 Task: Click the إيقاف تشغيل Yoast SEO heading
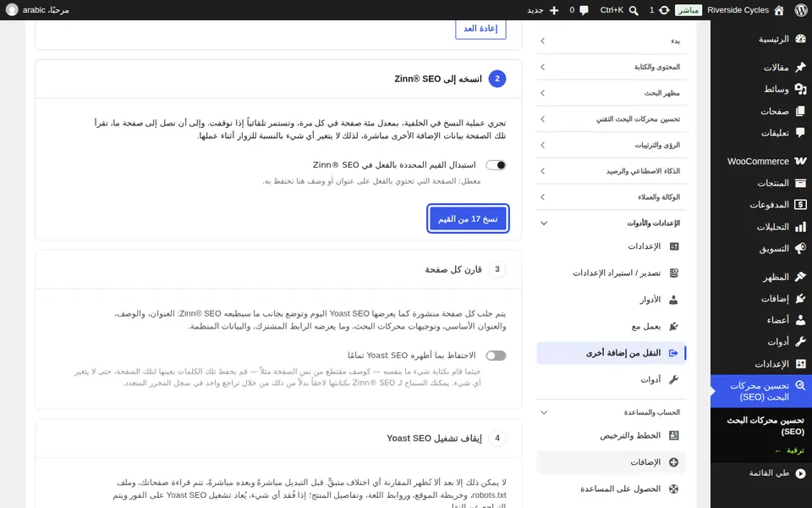click(434, 438)
